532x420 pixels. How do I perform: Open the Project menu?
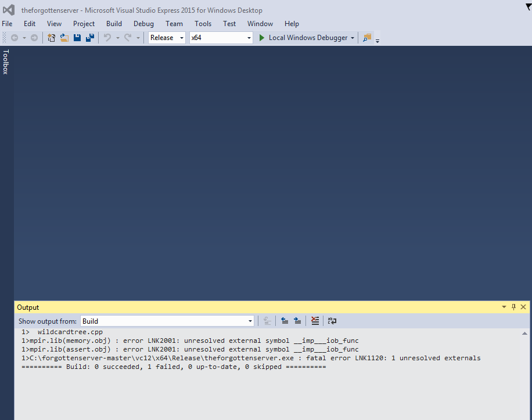pos(84,24)
